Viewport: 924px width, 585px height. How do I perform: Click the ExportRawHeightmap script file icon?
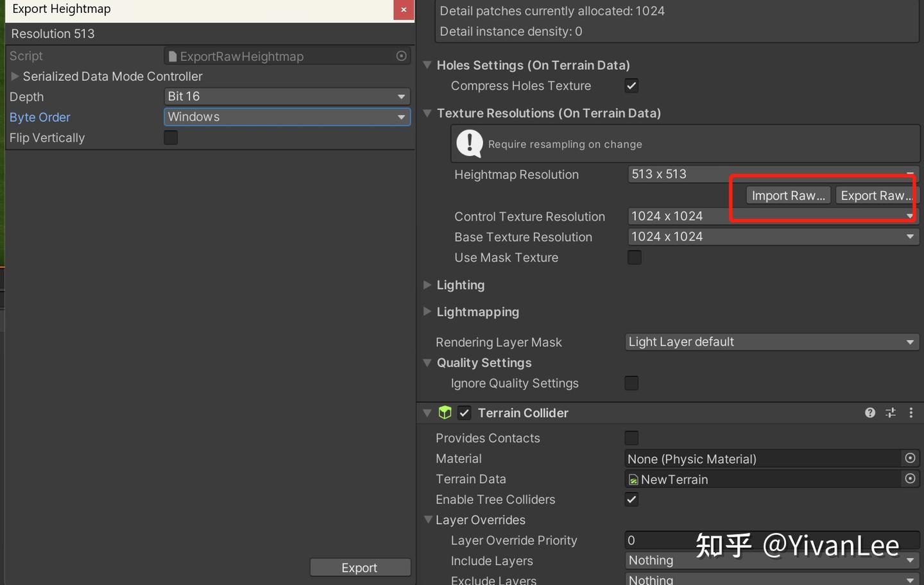click(172, 56)
